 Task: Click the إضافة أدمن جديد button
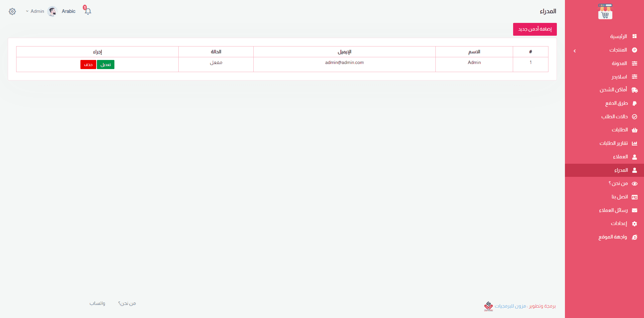[x=535, y=29]
